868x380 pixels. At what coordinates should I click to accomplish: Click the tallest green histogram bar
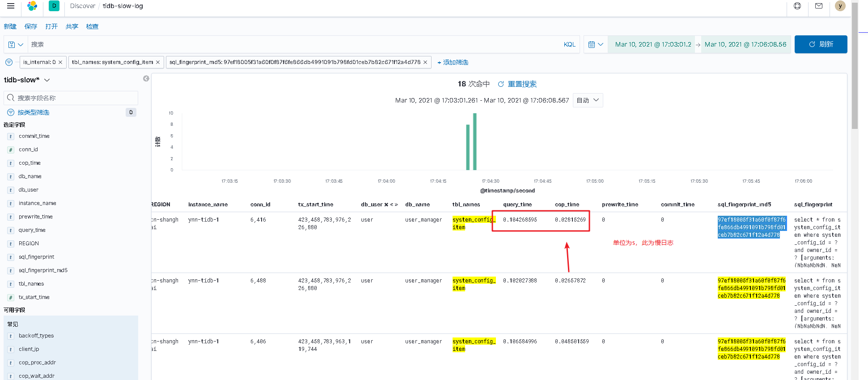click(x=474, y=141)
